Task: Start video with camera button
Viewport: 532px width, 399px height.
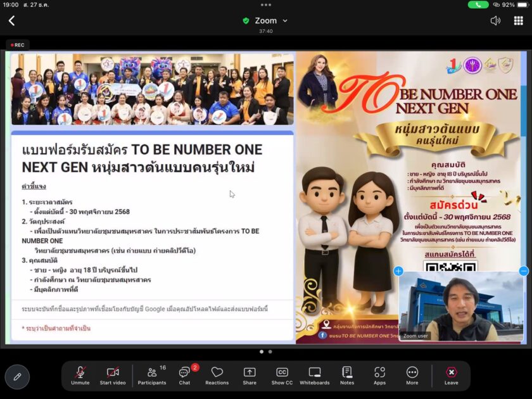Action: click(x=113, y=375)
